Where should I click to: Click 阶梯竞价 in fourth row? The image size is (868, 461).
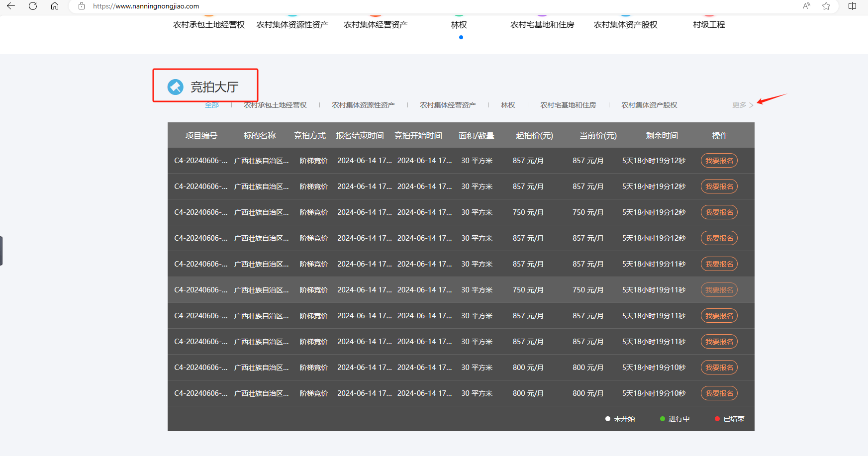(x=313, y=238)
